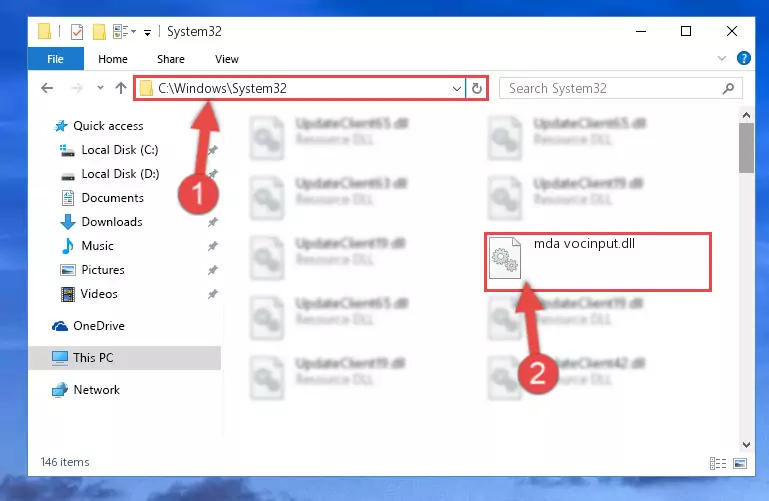Open Local Disk (C:) in sidebar
Image resolution: width=769 pixels, height=501 pixels.
coord(120,150)
